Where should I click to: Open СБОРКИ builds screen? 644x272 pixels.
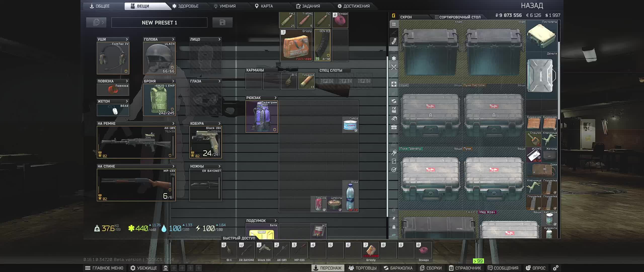point(431,268)
